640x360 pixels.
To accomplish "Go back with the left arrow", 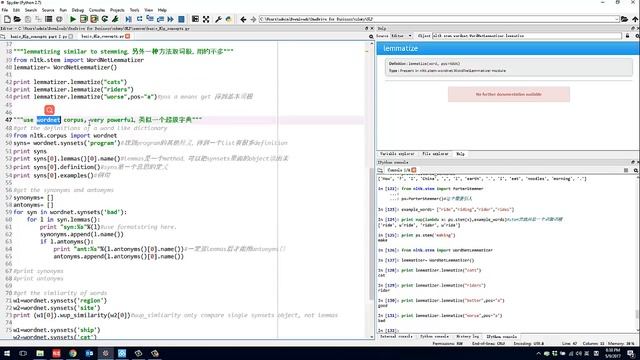I will click(243, 19).
